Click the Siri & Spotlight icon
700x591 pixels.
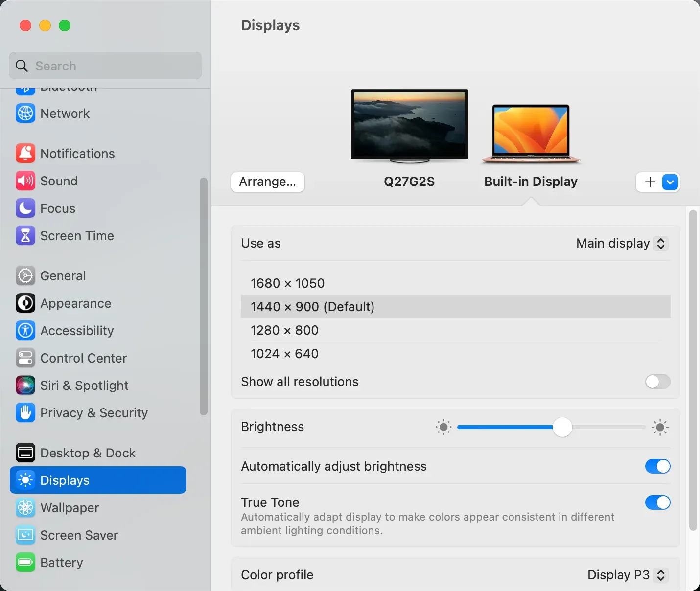click(x=25, y=386)
